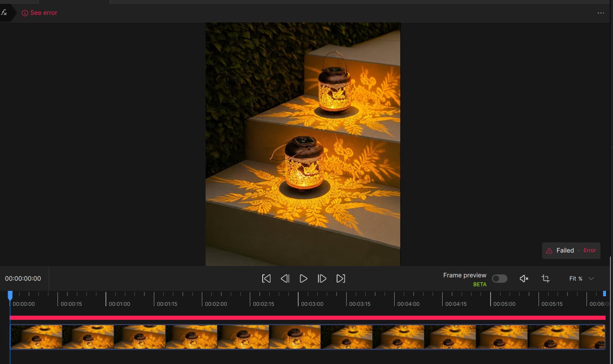Open the Fit % zoom dropdown

point(581,278)
